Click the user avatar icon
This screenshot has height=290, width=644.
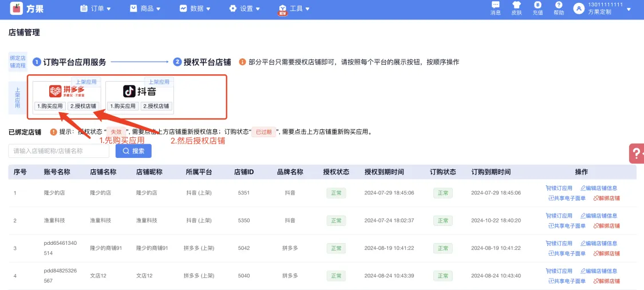click(579, 9)
